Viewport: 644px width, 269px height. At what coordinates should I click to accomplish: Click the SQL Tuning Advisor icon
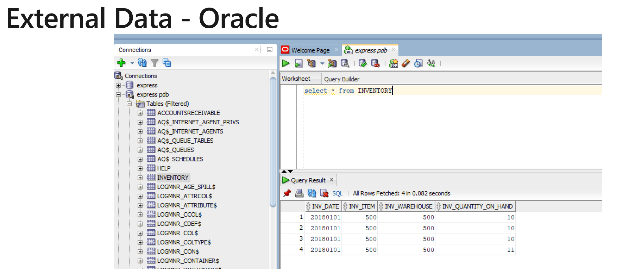click(345, 63)
